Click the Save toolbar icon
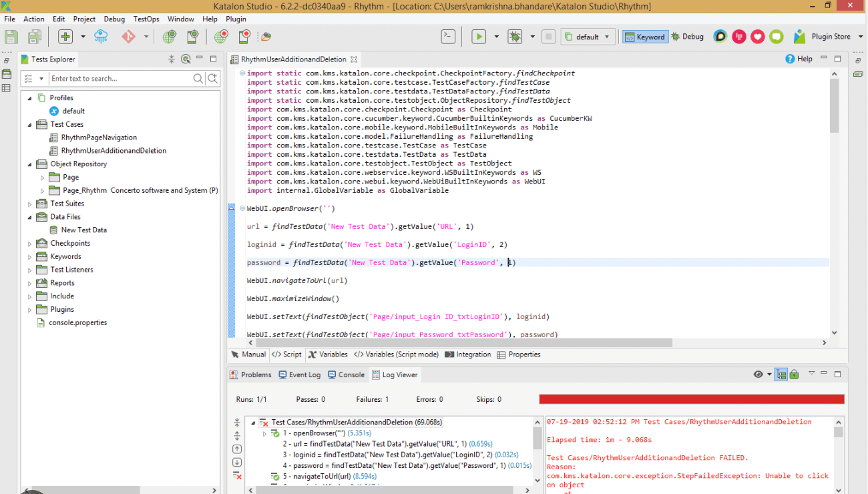The width and height of the screenshot is (868, 494). pyautogui.click(x=11, y=37)
